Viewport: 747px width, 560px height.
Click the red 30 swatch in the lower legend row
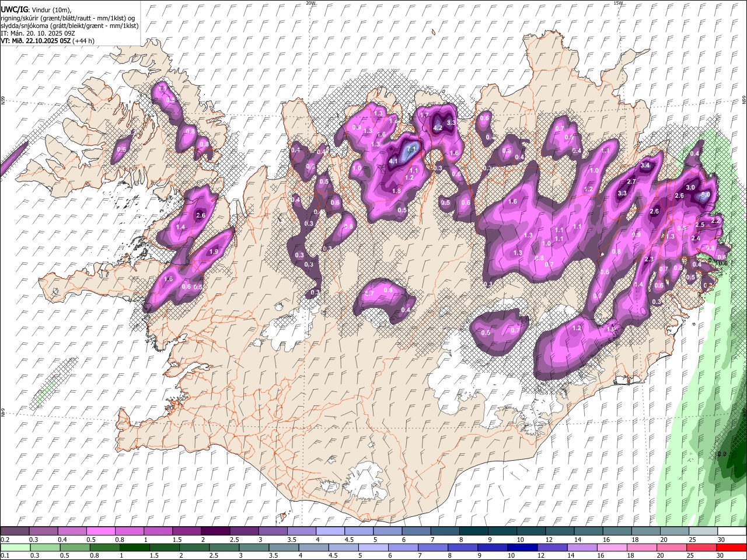click(732, 548)
